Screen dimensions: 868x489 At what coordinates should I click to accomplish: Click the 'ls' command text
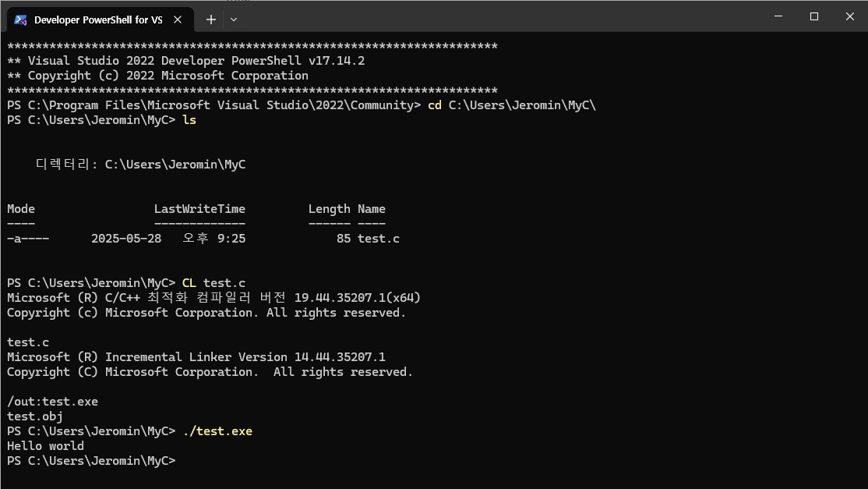(x=189, y=120)
